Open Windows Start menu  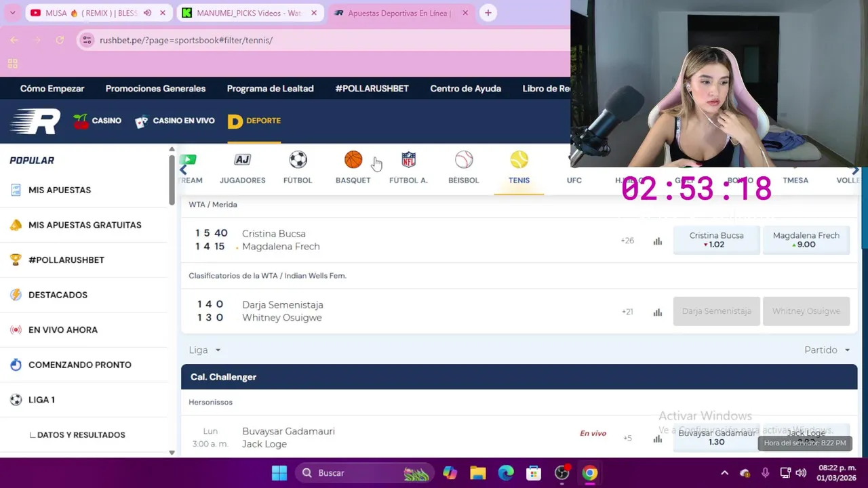point(279,473)
